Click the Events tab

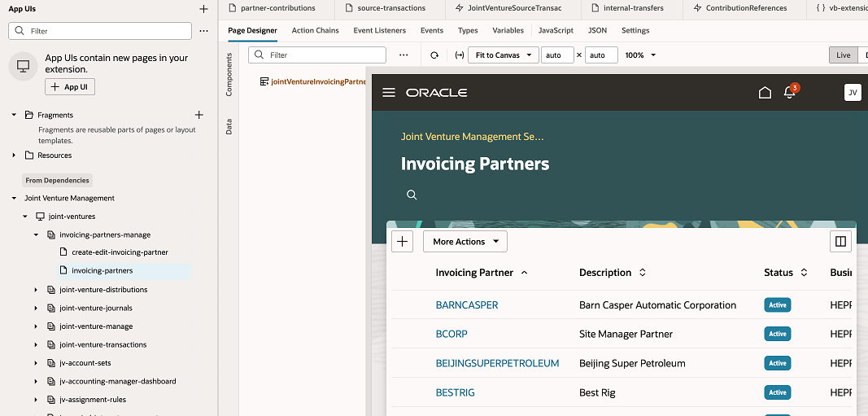coord(432,30)
